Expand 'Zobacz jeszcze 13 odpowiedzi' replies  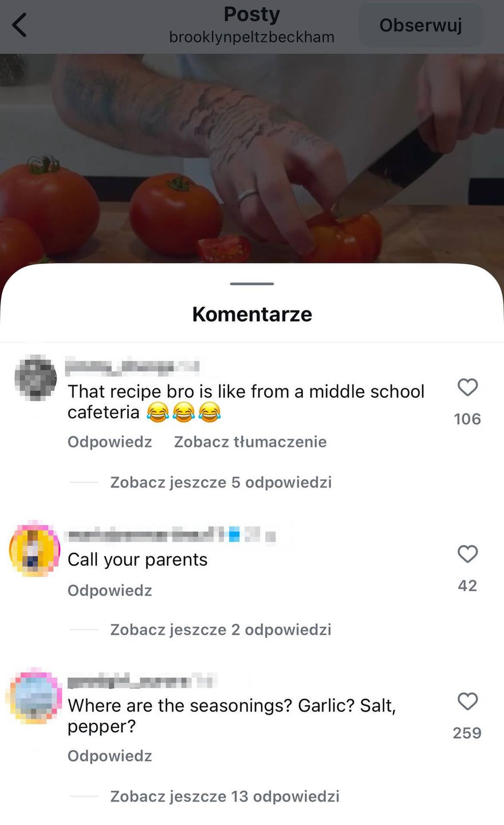coord(225,796)
